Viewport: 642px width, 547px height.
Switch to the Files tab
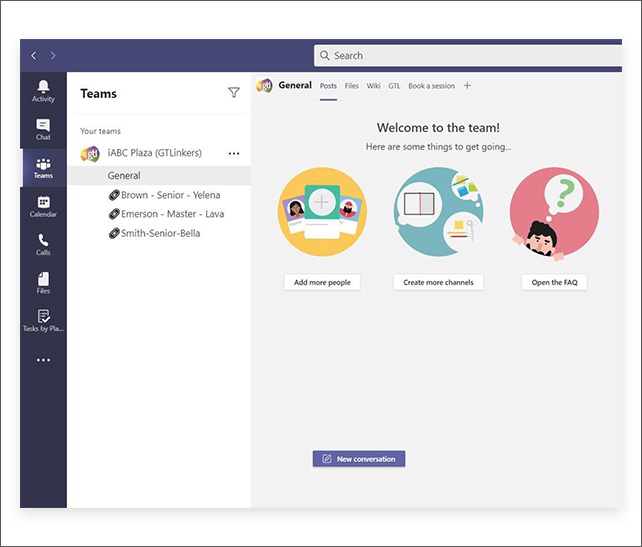pos(352,86)
